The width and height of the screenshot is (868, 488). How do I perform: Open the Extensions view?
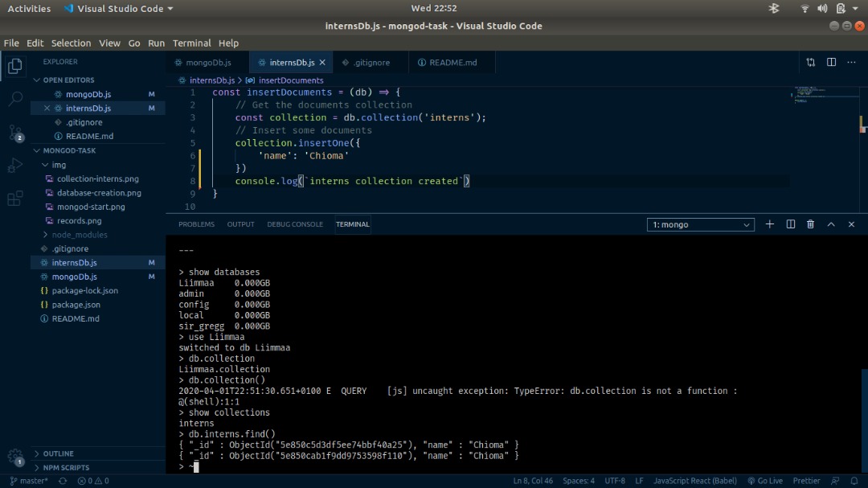(x=15, y=198)
